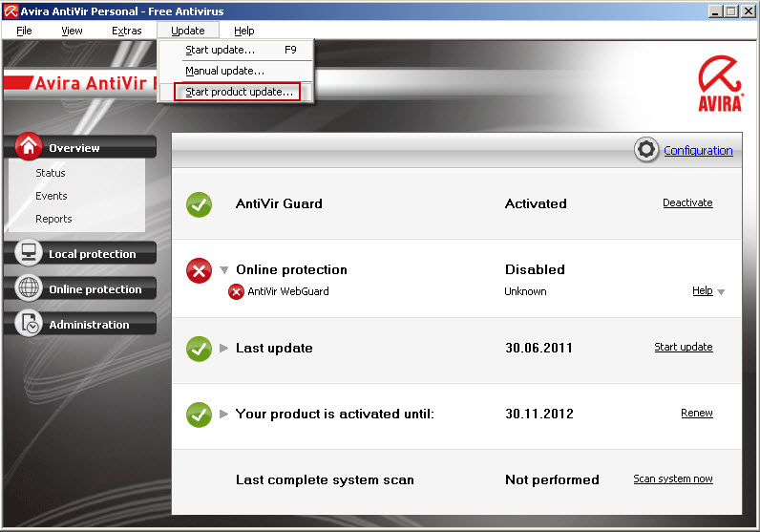Click the green check beside AntiVir Guard
760x532 pixels.
pos(199,204)
